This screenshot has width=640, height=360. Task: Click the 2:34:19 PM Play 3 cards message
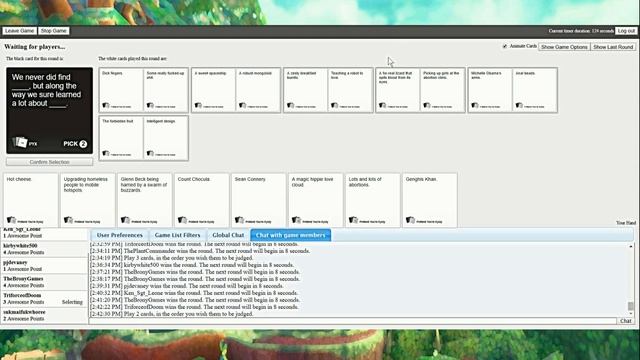click(171, 258)
